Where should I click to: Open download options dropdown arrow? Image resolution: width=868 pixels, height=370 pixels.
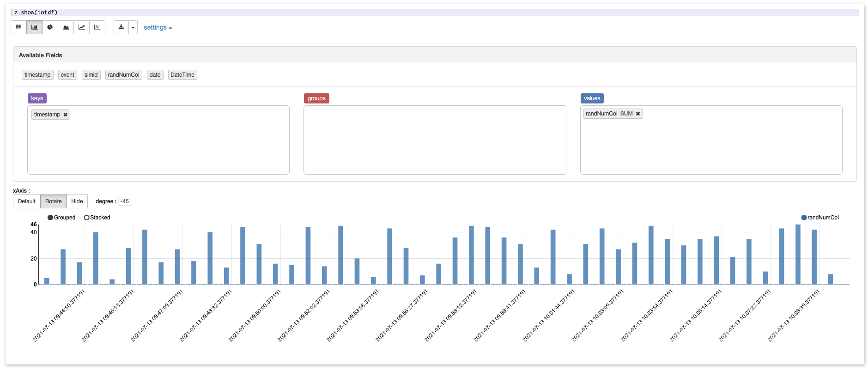(x=133, y=27)
